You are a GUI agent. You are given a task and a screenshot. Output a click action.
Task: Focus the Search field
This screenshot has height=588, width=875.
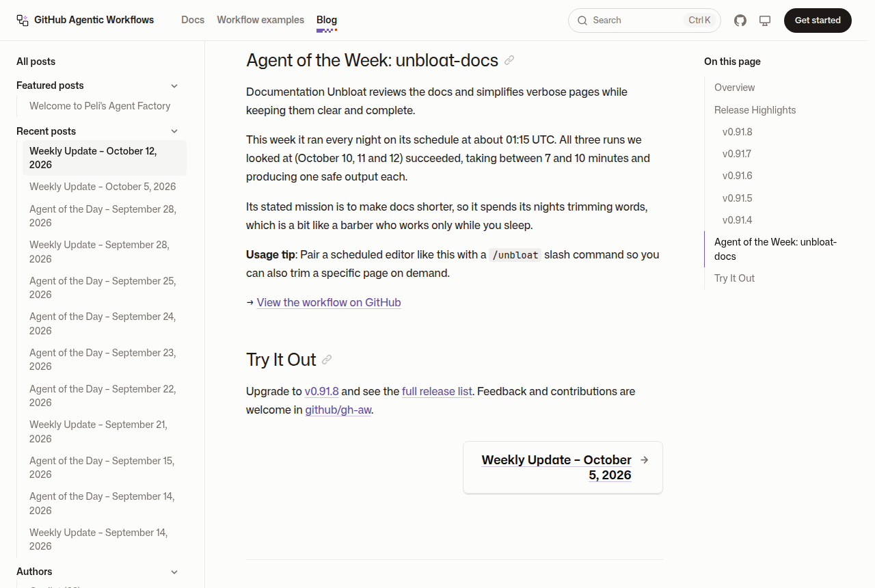point(645,21)
